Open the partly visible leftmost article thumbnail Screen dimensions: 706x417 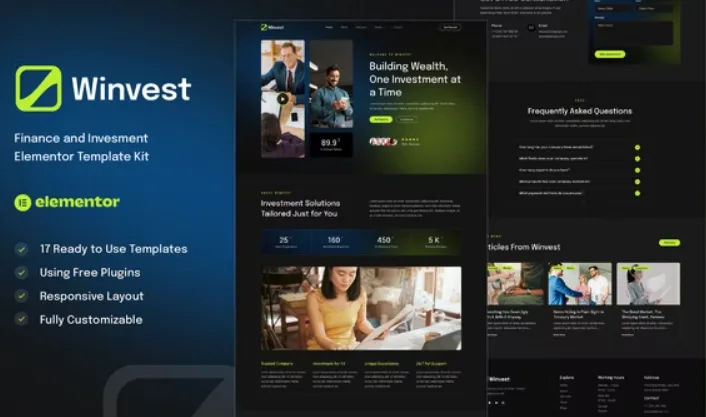pyautogui.click(x=516, y=284)
